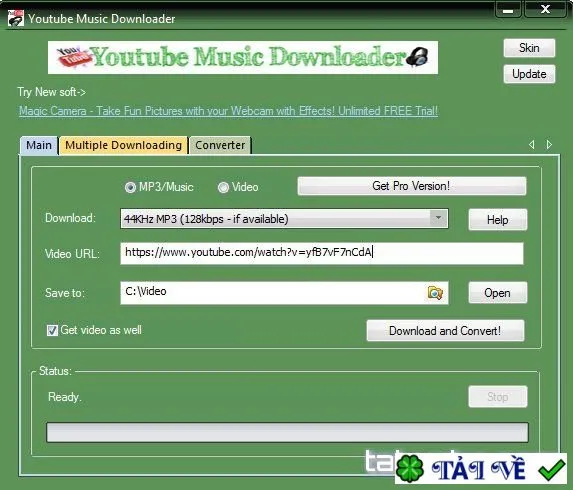Select the MP3/Music radio button

[130, 187]
